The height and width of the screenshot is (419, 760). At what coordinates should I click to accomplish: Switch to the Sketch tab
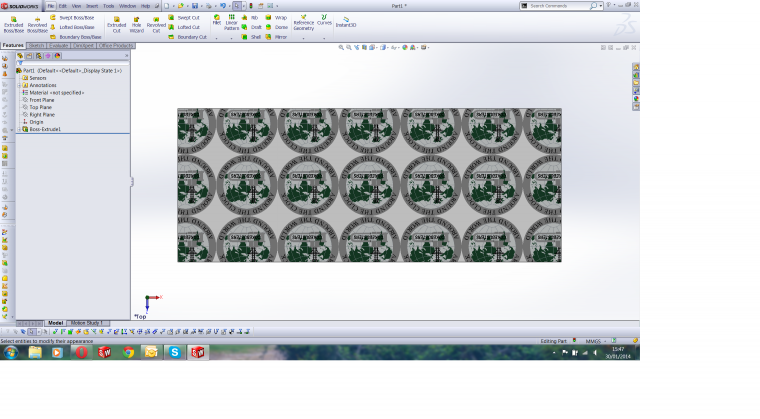point(36,46)
